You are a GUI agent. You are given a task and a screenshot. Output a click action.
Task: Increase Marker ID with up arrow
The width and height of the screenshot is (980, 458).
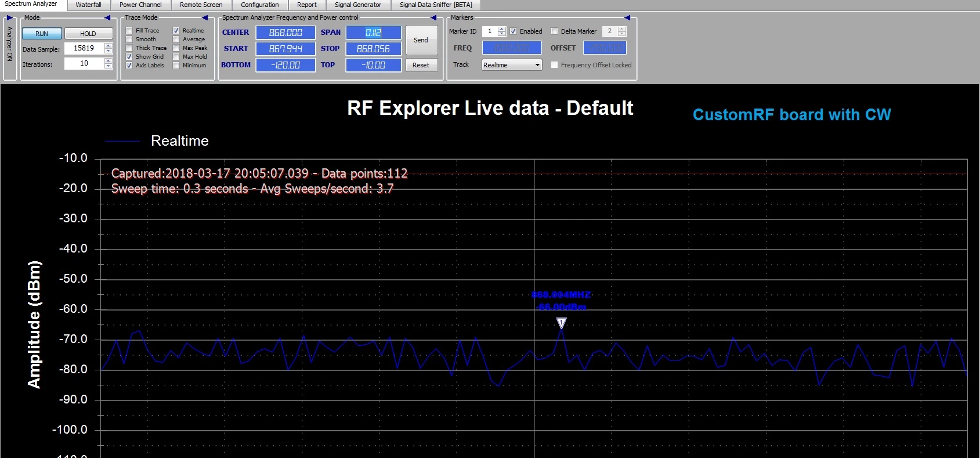pos(502,29)
